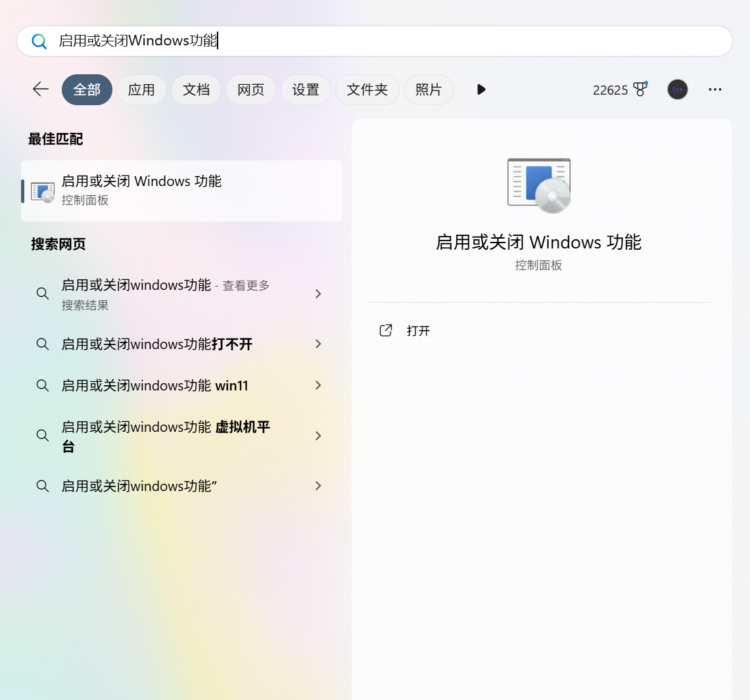The height and width of the screenshot is (700, 750).
Task: Click the 控制面板 label under preview title
Action: click(538, 266)
